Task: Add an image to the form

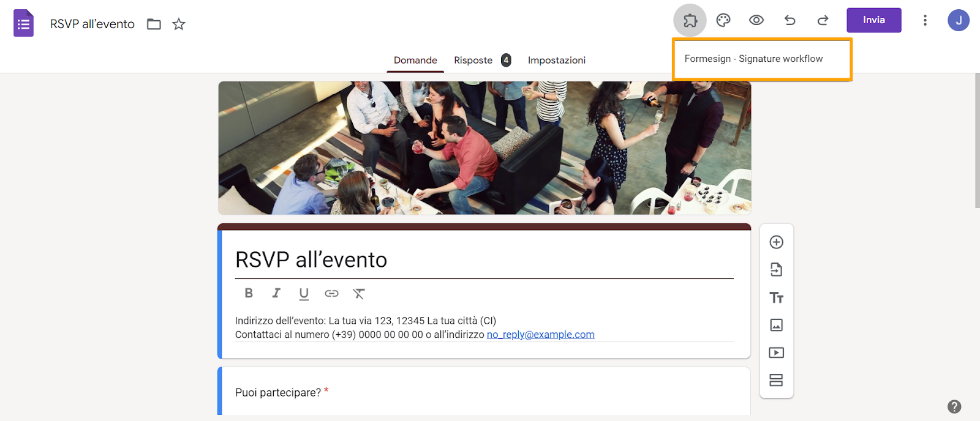Action: click(x=776, y=325)
